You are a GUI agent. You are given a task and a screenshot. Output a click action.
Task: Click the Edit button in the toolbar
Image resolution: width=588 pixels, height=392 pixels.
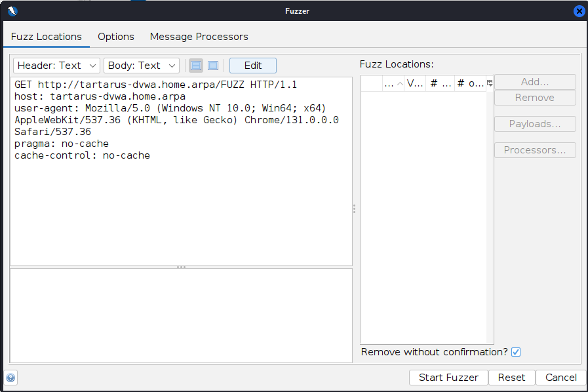tap(252, 66)
